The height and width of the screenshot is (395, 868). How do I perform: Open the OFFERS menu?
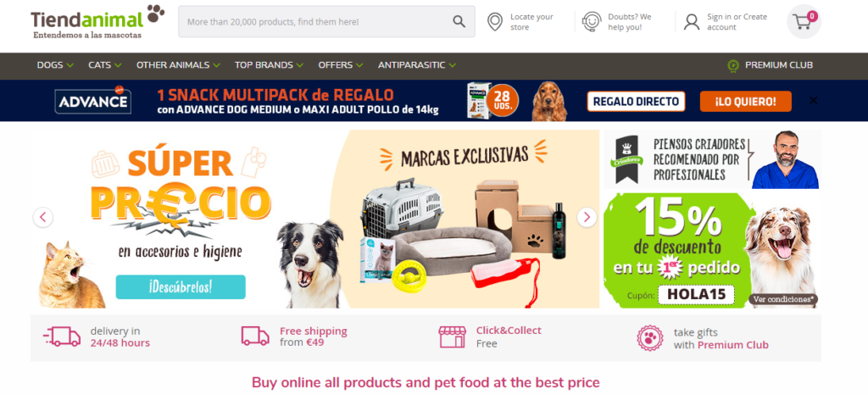coord(341,65)
